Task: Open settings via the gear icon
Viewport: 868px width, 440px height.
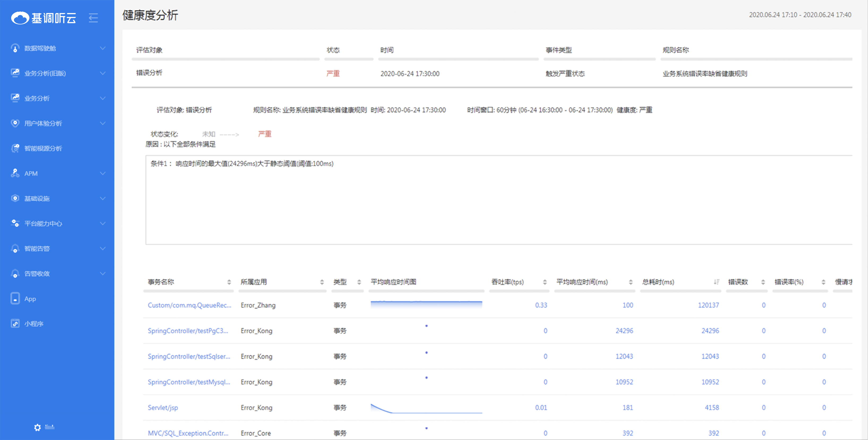Action: point(37,428)
